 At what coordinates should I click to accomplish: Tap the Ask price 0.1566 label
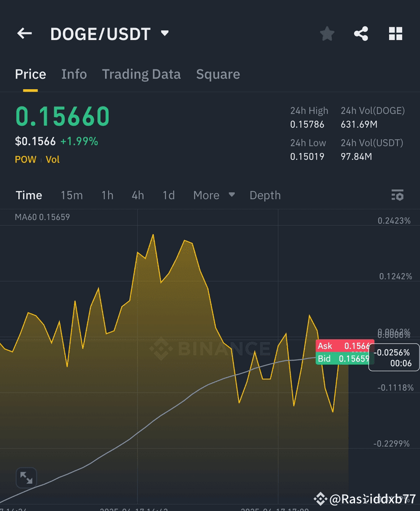[x=344, y=346]
